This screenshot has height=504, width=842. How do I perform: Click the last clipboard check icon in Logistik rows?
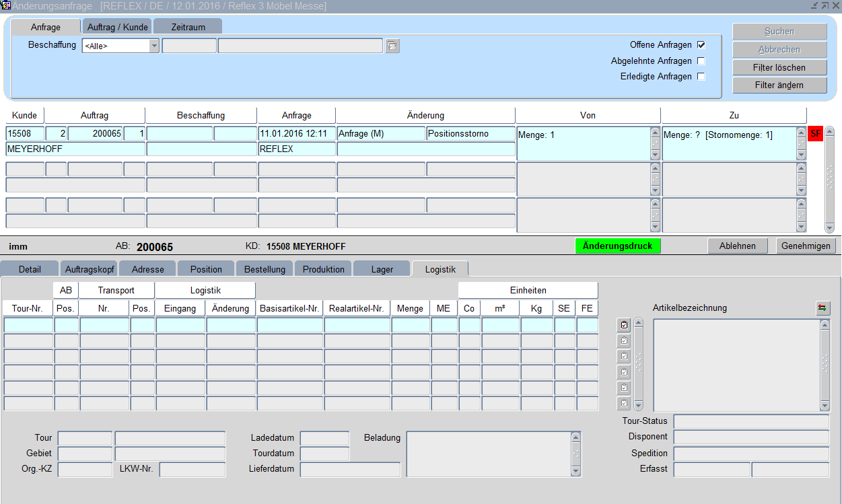(624, 404)
